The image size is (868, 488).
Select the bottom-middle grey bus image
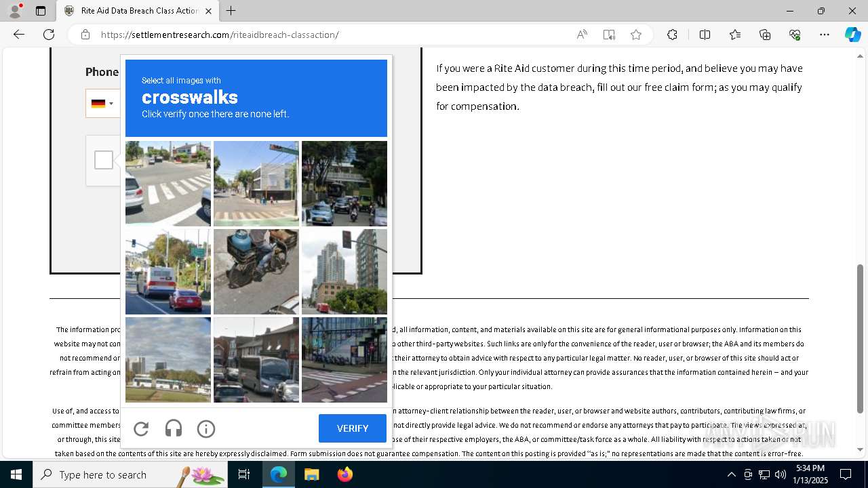pyautogui.click(x=256, y=360)
